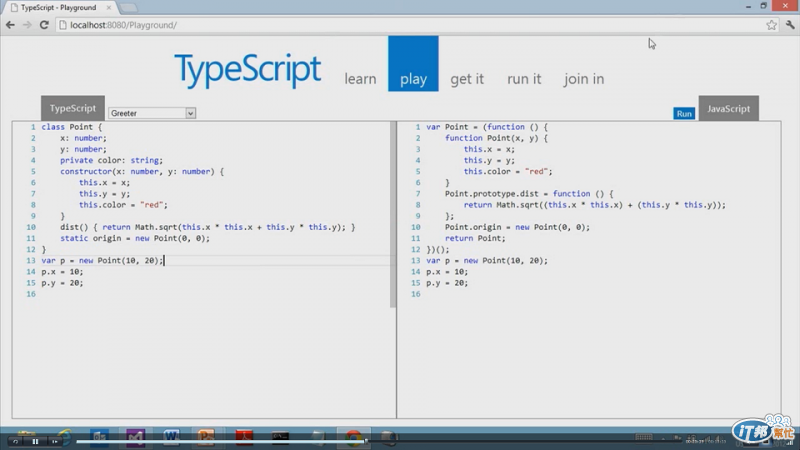Screen dimensions: 800x450
Task: Open the run it section
Action: pos(524,79)
